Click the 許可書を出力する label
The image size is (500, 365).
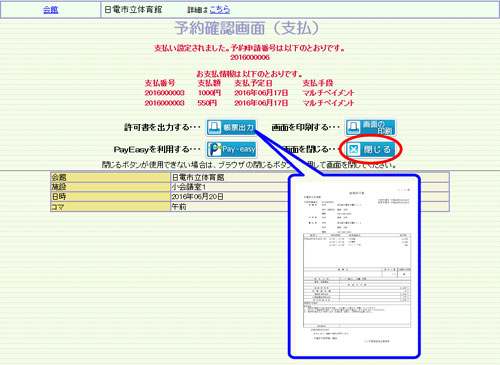tap(162, 127)
